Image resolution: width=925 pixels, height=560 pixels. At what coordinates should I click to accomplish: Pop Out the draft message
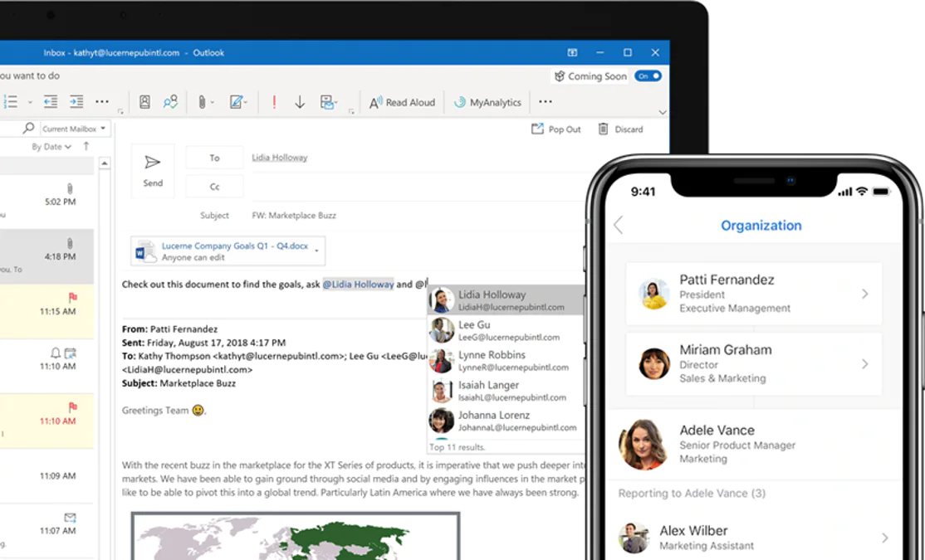(x=555, y=129)
